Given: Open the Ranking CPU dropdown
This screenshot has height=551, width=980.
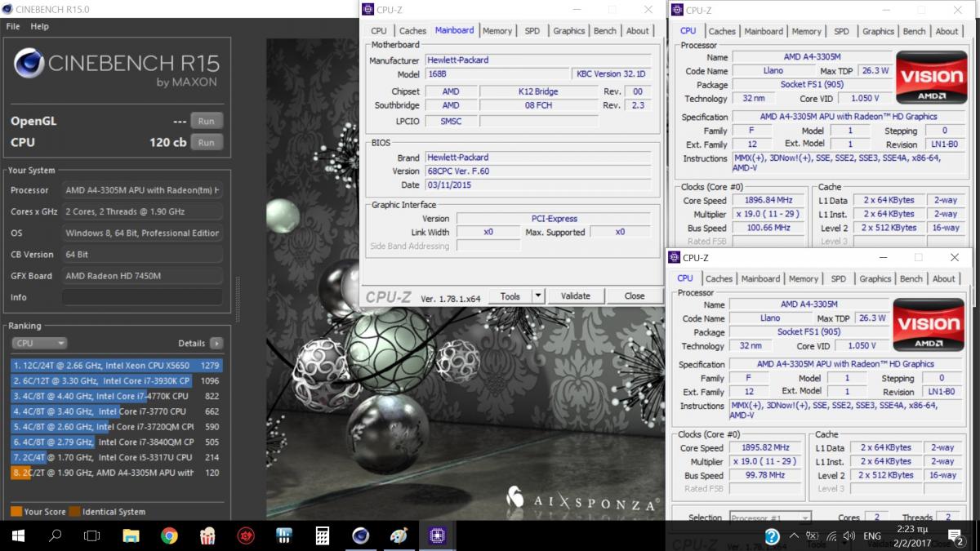Looking at the screenshot, I should coord(39,344).
